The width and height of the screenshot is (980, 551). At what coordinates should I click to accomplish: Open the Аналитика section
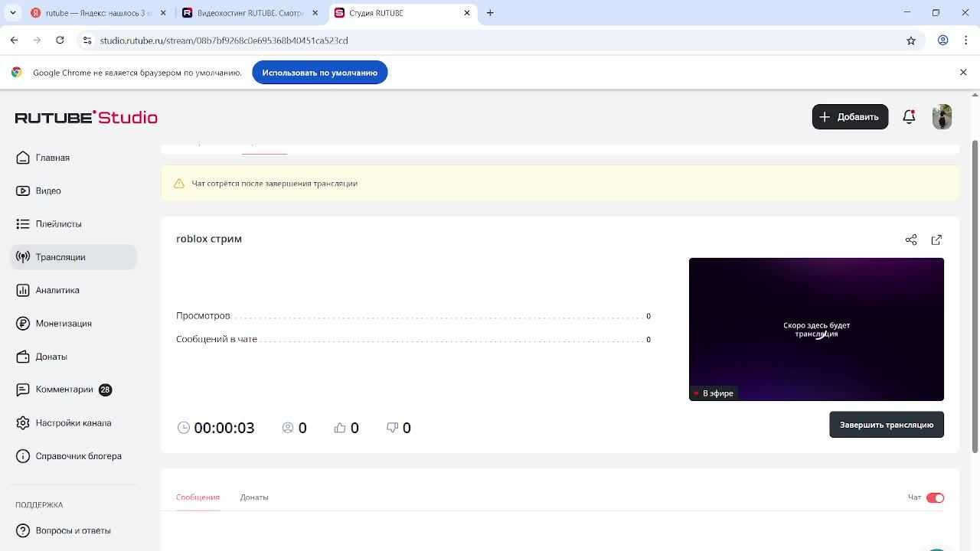[73, 290]
